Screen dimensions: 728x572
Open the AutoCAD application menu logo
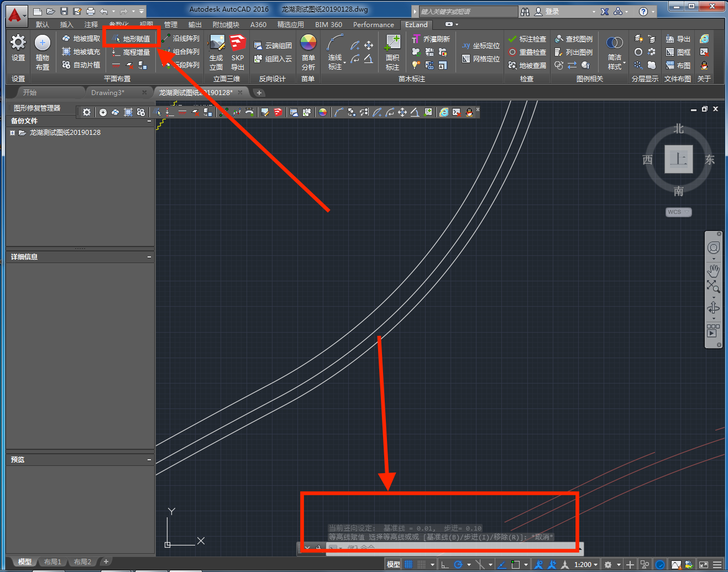pyautogui.click(x=16, y=15)
